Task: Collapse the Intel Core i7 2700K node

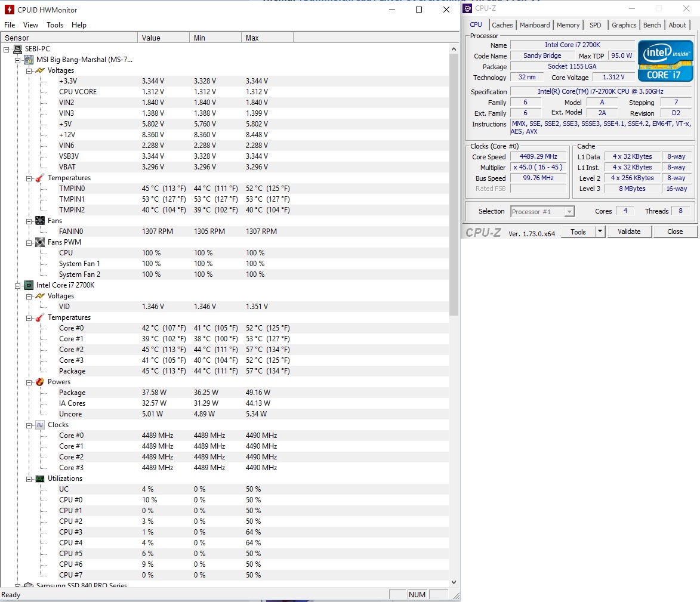Action: (x=17, y=286)
